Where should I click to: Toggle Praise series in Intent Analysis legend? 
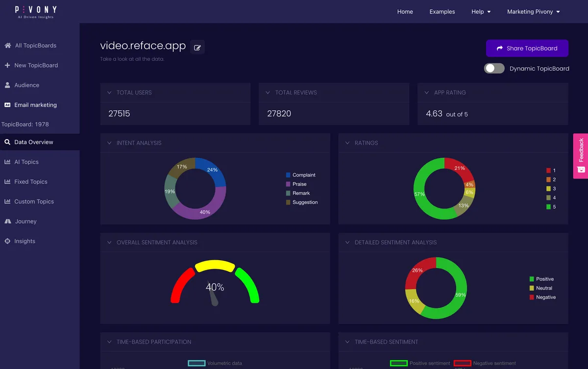296,184
